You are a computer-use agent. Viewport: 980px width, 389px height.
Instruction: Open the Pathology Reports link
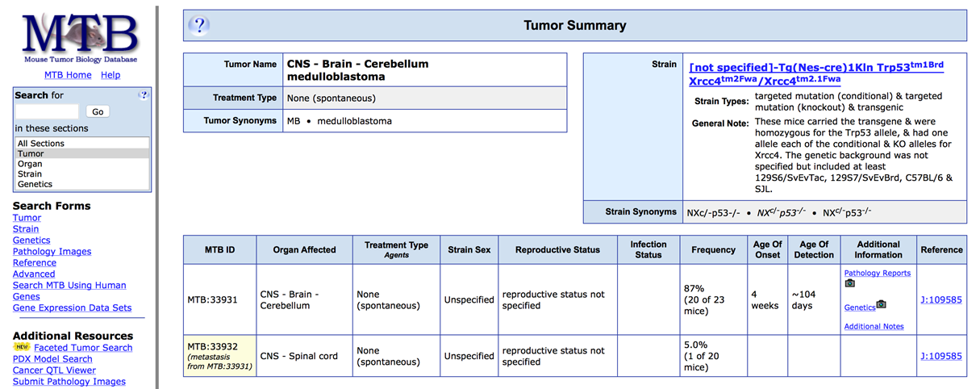click(877, 273)
